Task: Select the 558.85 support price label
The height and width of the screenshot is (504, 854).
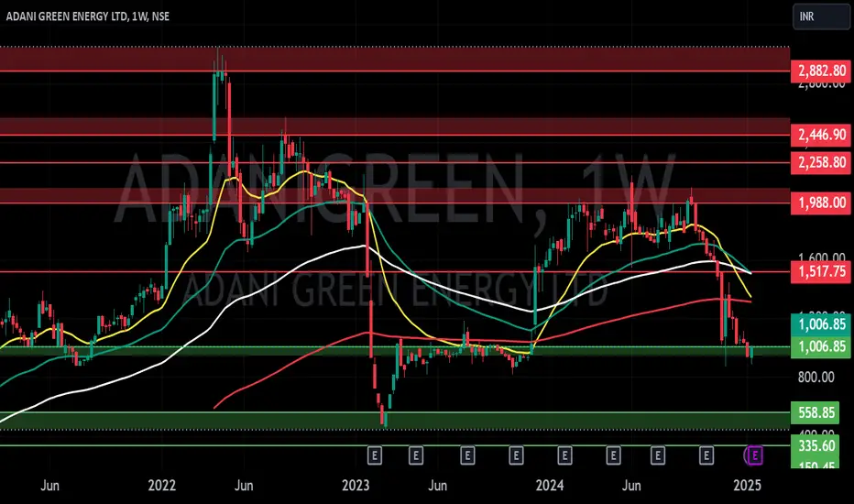Action: (x=816, y=413)
